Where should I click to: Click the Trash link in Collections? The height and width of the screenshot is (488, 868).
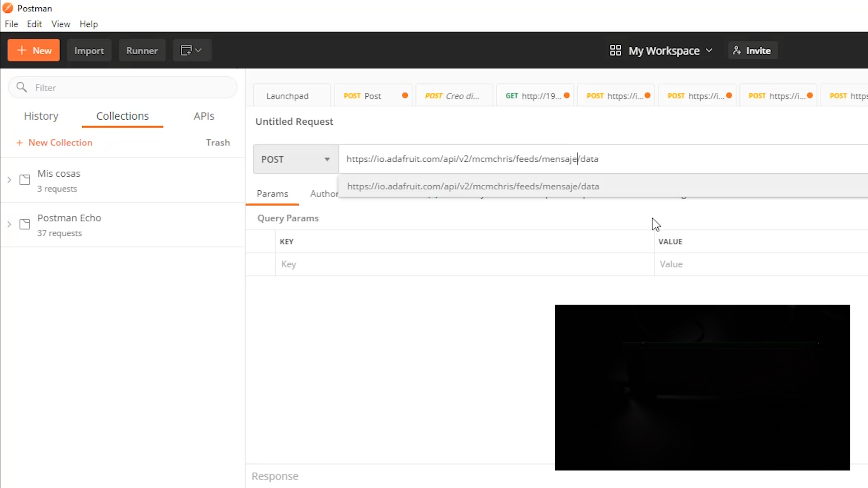pos(217,142)
